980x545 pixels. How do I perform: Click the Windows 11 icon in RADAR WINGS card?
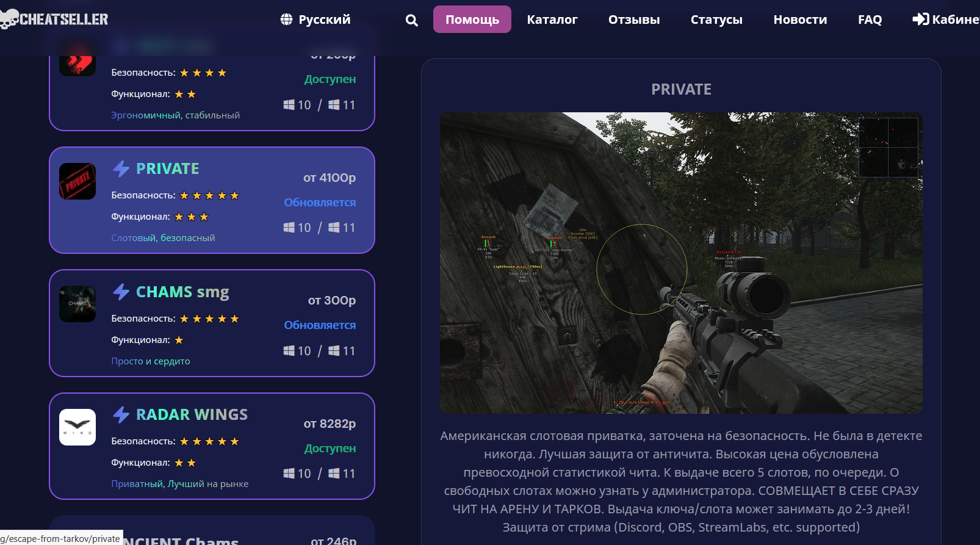pyautogui.click(x=334, y=474)
